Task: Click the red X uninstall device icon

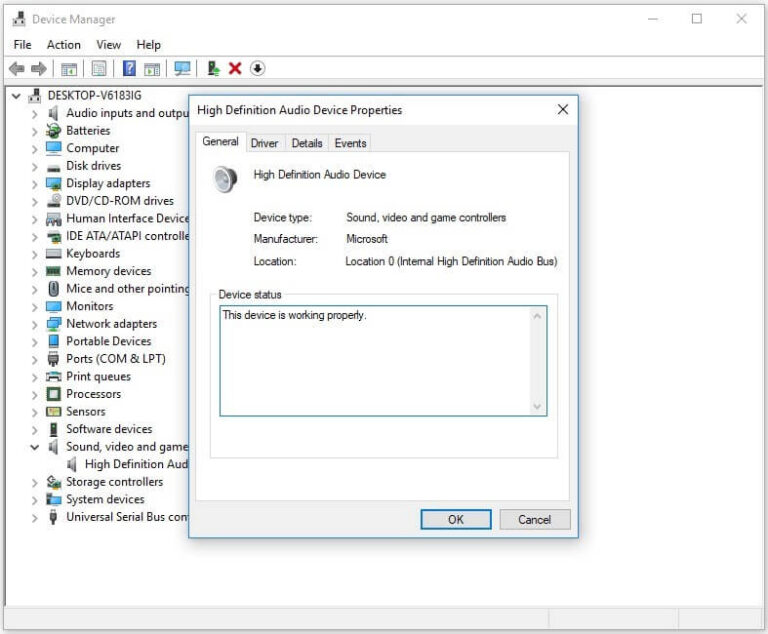Action: click(235, 68)
